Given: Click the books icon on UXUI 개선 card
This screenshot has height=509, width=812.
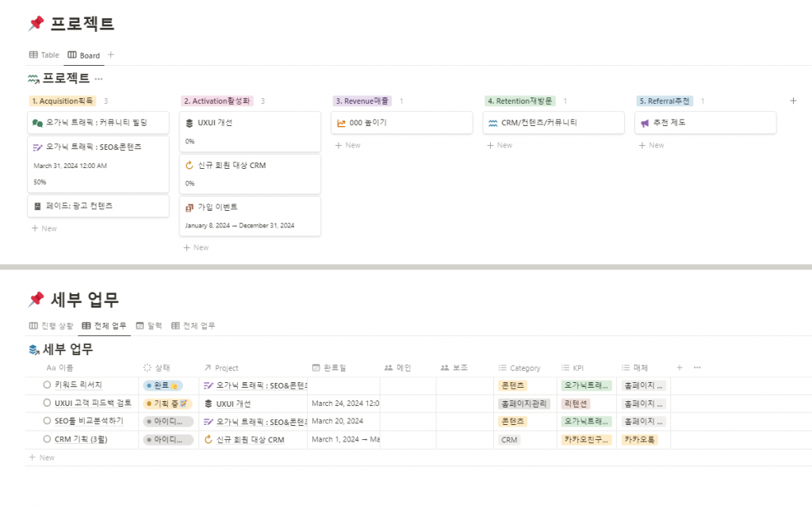Looking at the screenshot, I should tap(188, 122).
